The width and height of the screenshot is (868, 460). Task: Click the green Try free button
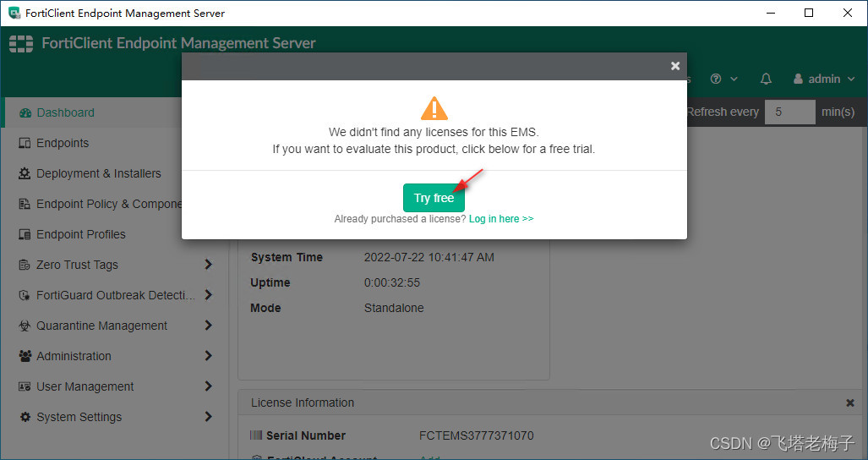point(434,198)
